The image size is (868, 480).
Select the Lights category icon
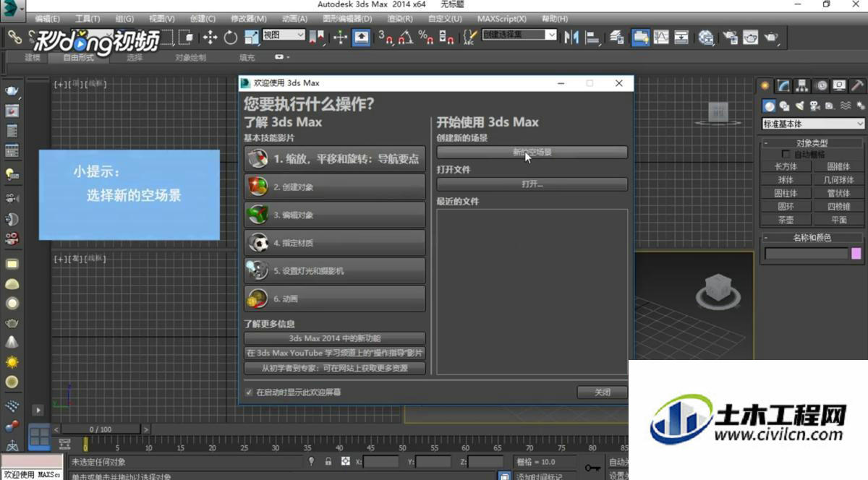point(800,106)
